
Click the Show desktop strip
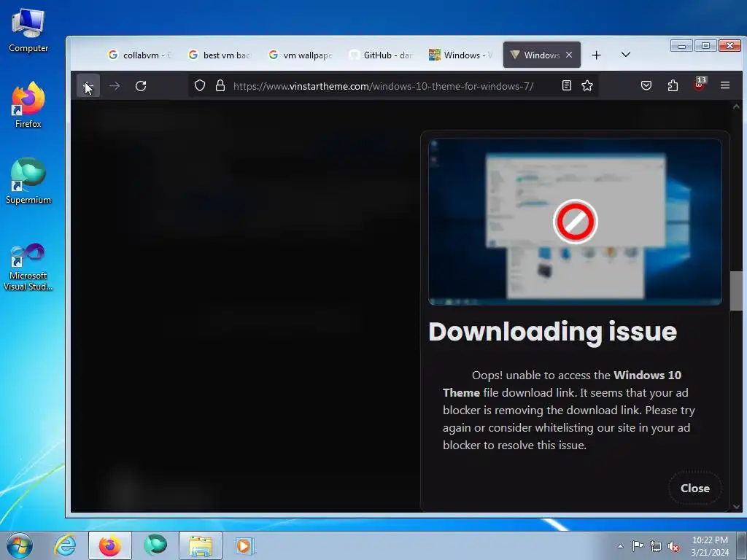(741, 545)
